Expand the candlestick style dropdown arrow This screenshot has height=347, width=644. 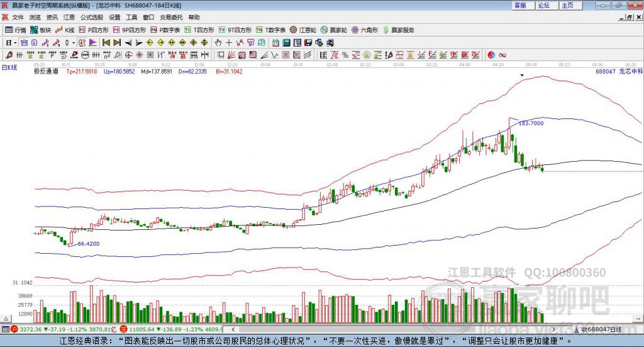74,43
